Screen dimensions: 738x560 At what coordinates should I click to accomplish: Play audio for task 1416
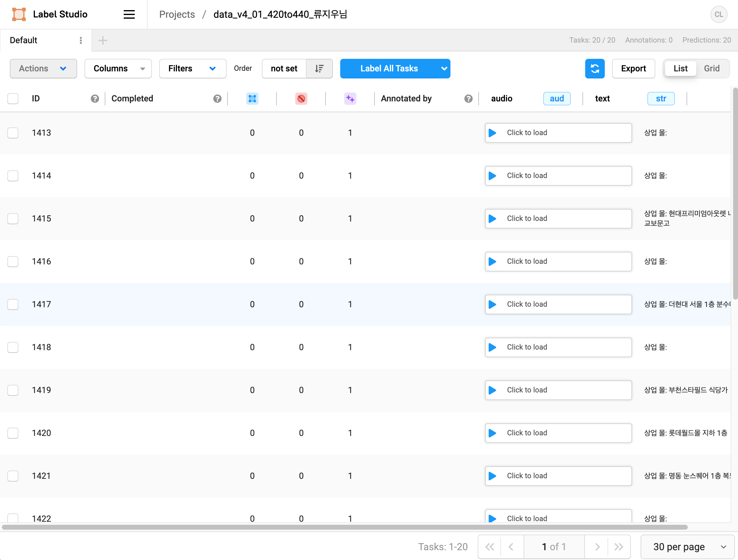492,261
